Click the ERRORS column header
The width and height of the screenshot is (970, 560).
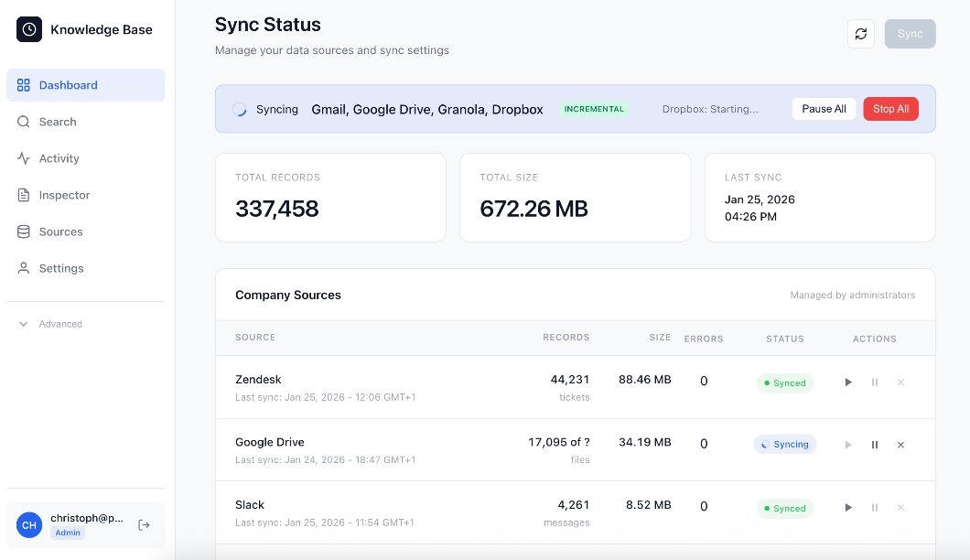point(704,339)
